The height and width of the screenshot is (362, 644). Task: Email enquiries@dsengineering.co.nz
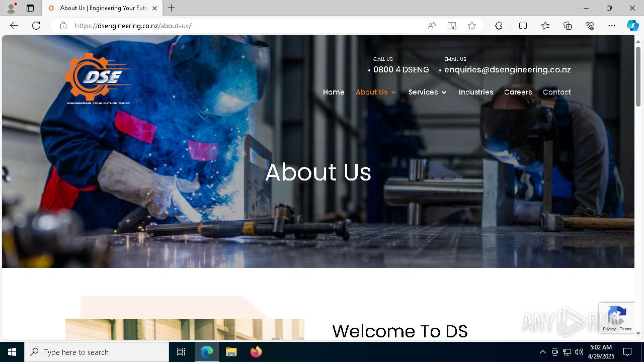[507, 70]
